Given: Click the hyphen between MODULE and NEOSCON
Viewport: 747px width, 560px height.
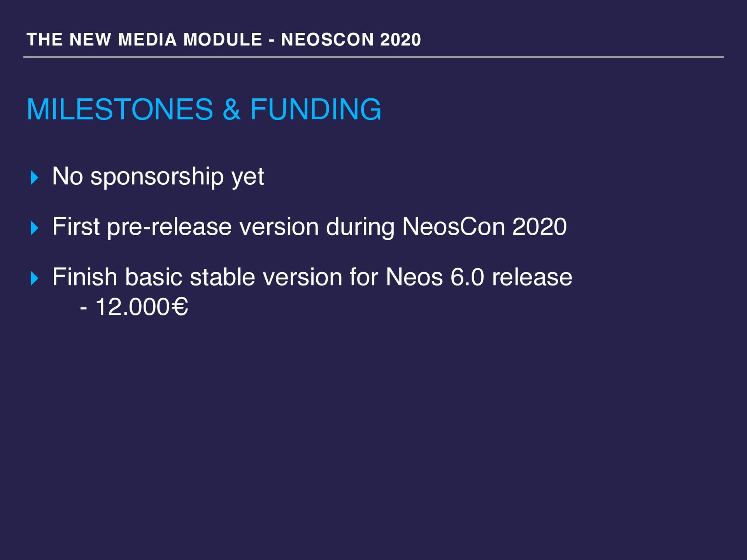Looking at the screenshot, I should (271, 40).
